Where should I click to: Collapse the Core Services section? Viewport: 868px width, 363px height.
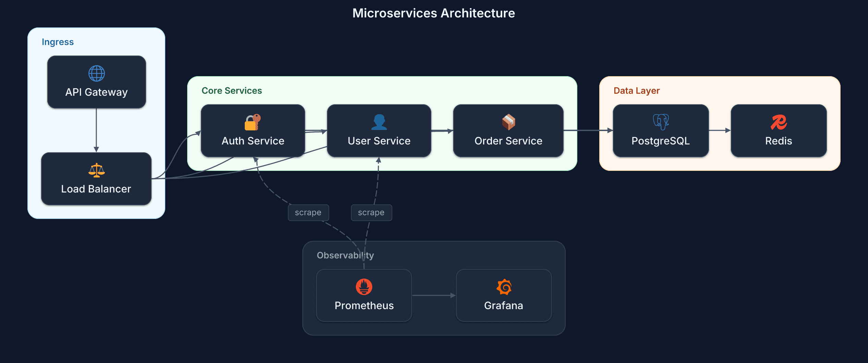coord(232,91)
